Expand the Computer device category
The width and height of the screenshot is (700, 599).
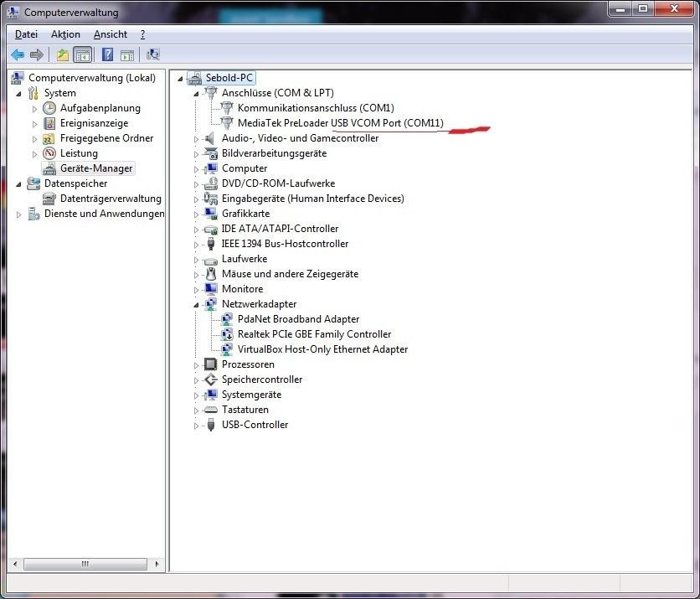[x=196, y=169]
